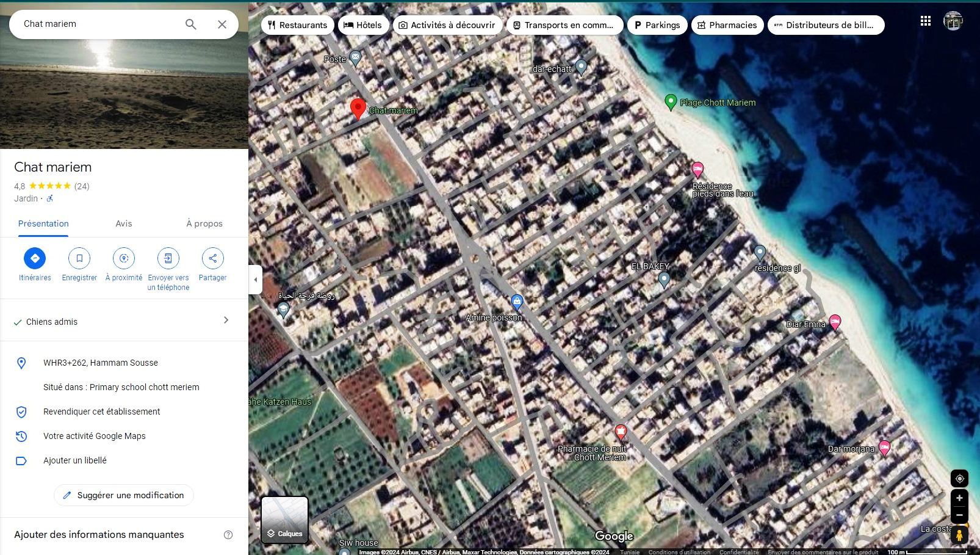
Task: Open the Calques map layer switcher
Action: click(284, 520)
